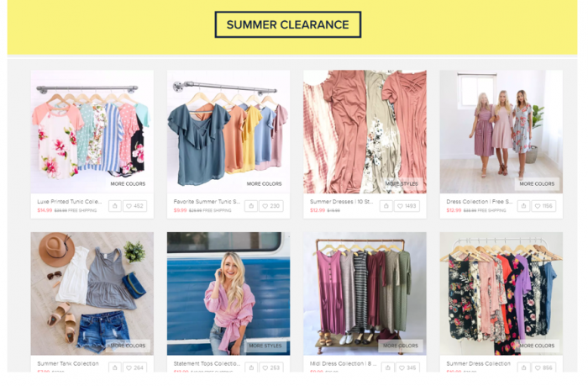
Task: Share the Summer Dress Collection item
Action: [523, 367]
